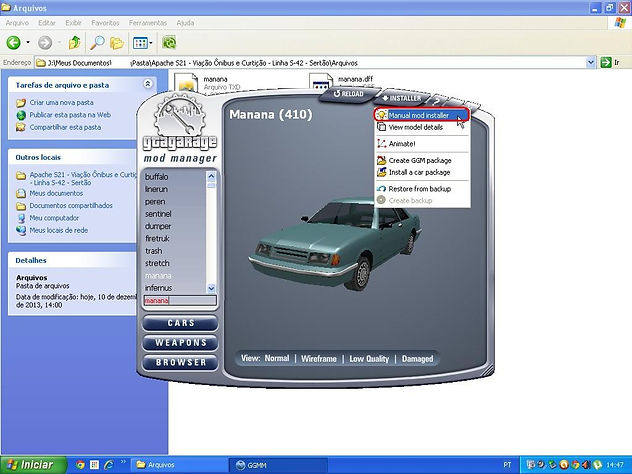Viewport: 632px width, 474px height.
Task: Click vehicle list scroll down arrow
Action: [211, 288]
